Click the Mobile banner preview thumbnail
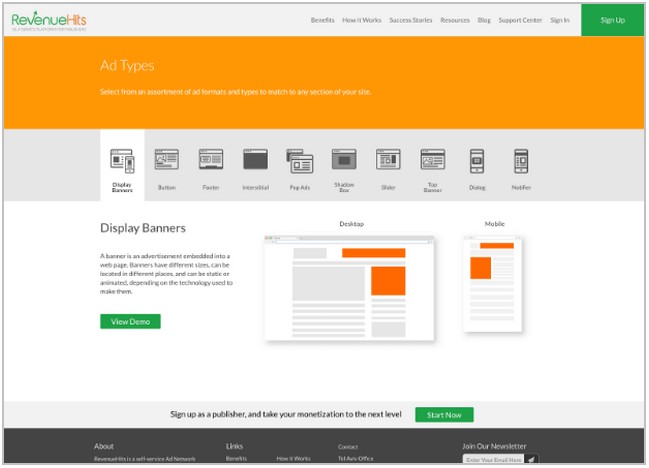This screenshot has width=649, height=468. click(493, 284)
